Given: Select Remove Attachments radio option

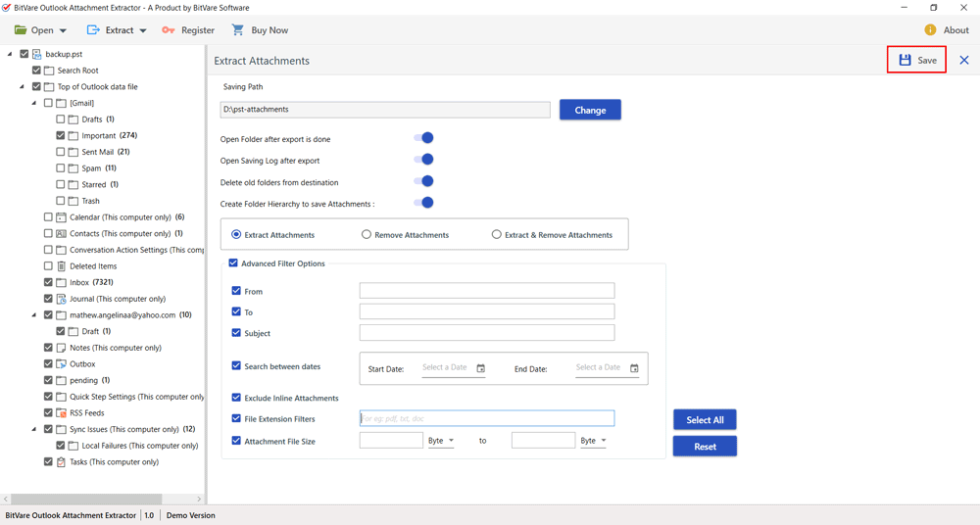Looking at the screenshot, I should tap(367, 235).
